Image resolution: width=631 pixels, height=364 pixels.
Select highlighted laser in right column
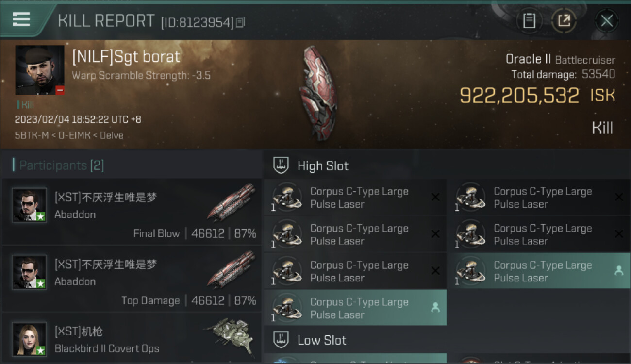pos(539,271)
